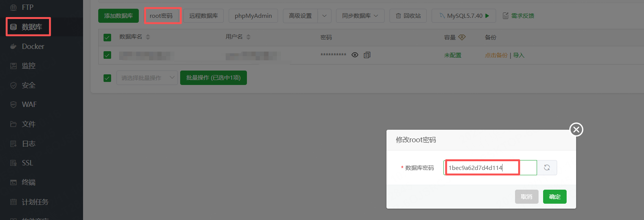This screenshot has width=644, height=220.
Task: Toggle the batch operation row checkbox
Action: point(107,78)
